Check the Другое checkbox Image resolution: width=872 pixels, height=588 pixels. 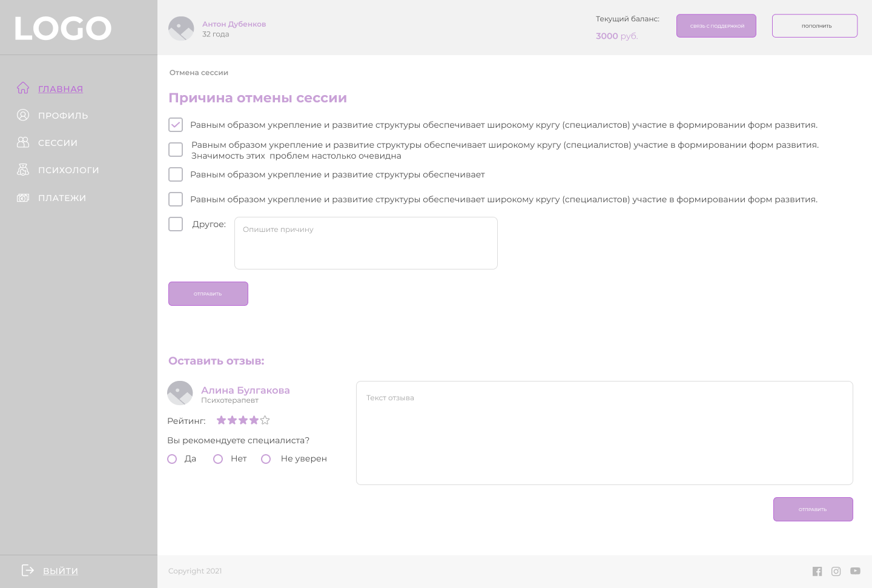[176, 224]
